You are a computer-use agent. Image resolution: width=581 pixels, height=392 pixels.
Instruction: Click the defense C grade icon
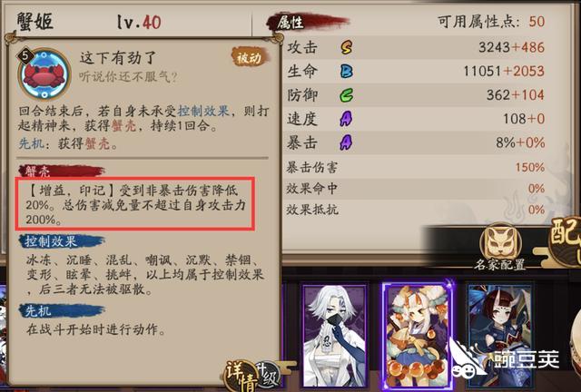pyautogui.click(x=346, y=95)
